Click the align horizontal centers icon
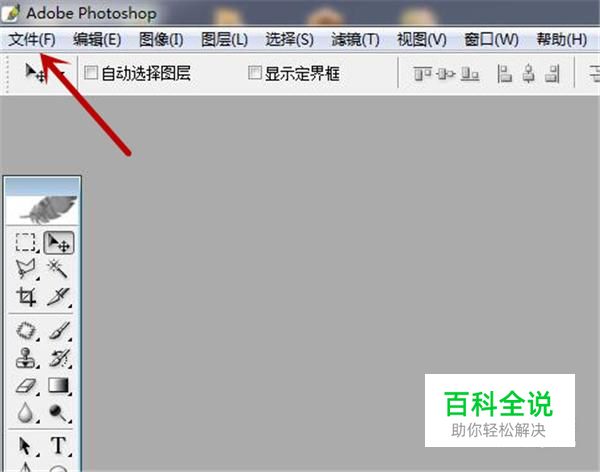Viewport: 600px width, 472px height. click(x=528, y=73)
